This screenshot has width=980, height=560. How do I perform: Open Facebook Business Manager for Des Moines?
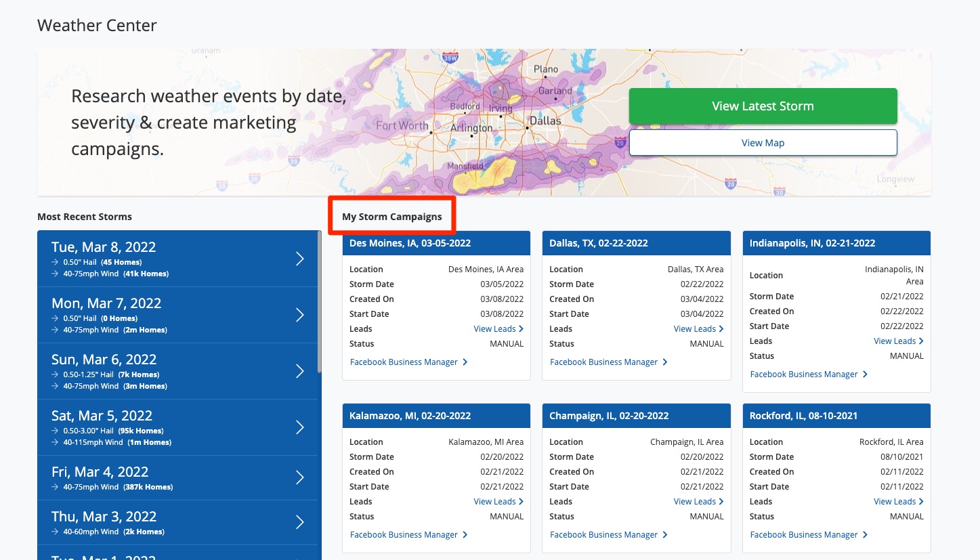(x=408, y=362)
